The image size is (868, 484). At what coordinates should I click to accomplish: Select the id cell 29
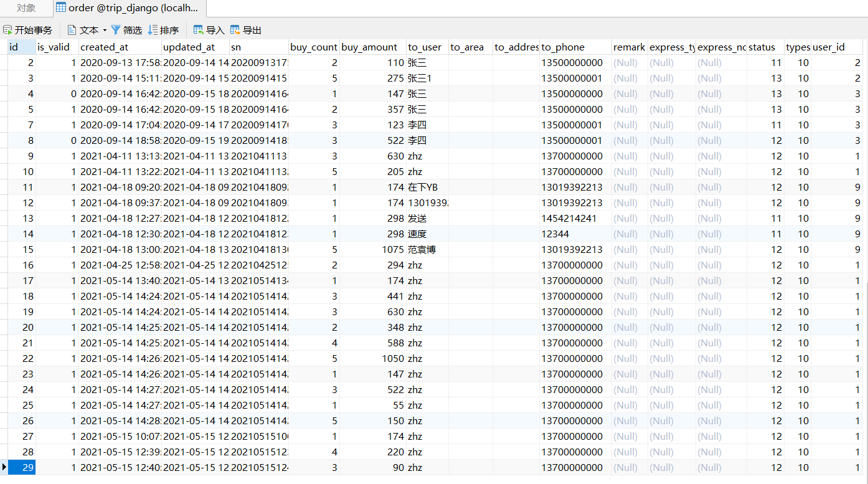click(x=22, y=467)
